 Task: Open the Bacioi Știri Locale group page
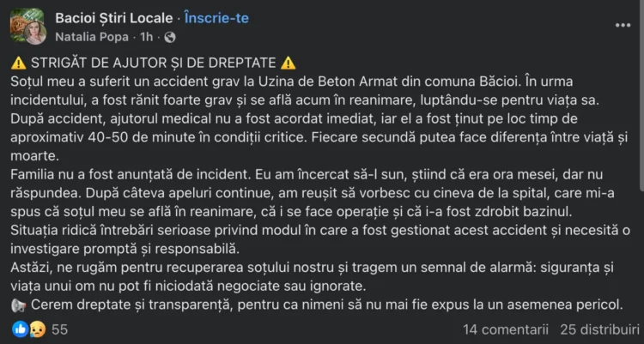(x=113, y=18)
